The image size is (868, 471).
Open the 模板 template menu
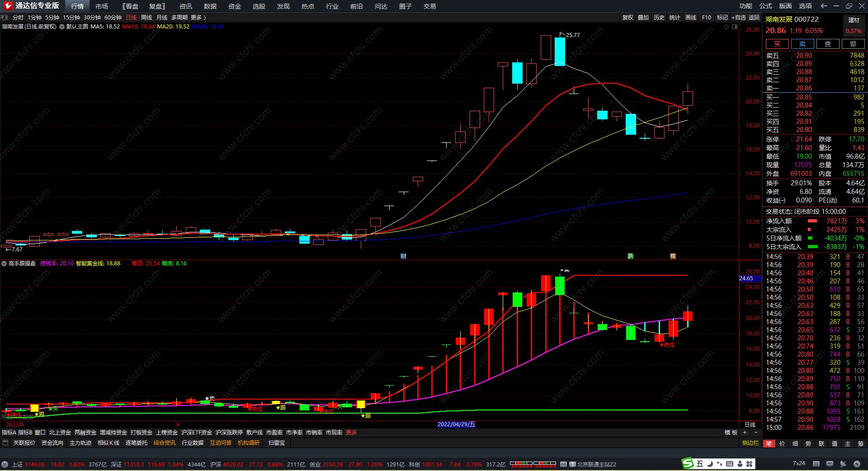coord(731,433)
